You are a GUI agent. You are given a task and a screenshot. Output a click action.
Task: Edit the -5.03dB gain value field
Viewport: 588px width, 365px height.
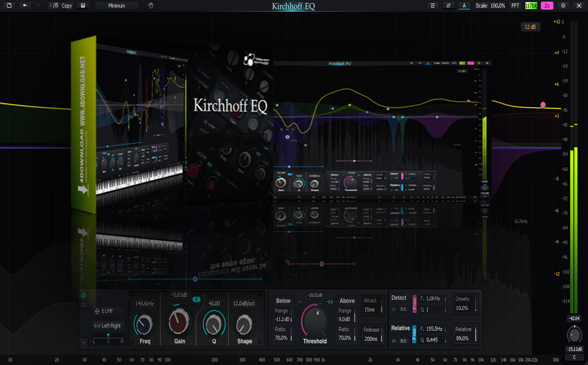click(179, 295)
